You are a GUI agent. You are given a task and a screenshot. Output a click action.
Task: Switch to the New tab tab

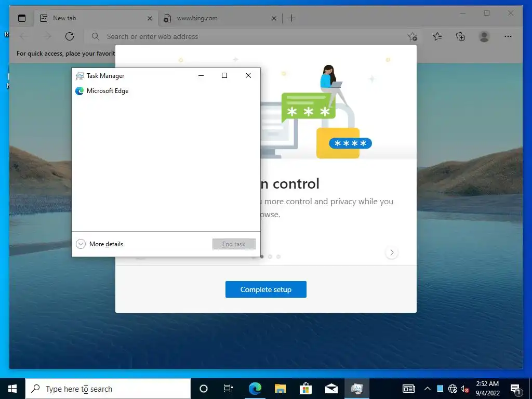pos(96,18)
